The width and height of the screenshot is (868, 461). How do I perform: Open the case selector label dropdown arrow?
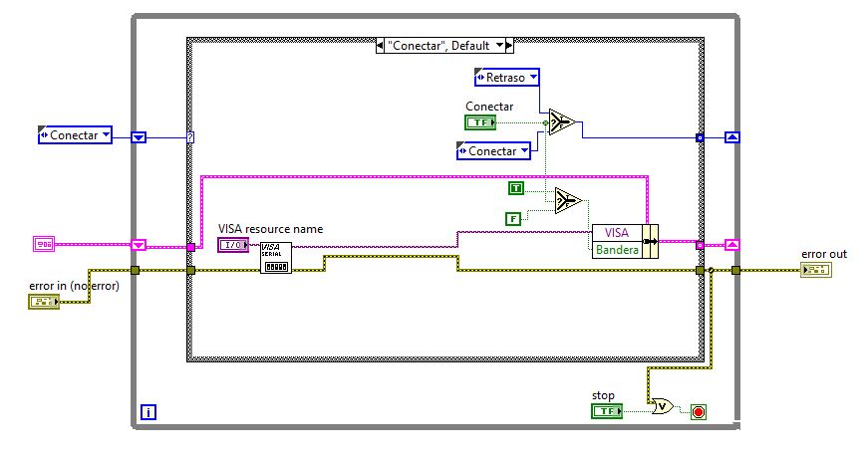click(500, 46)
